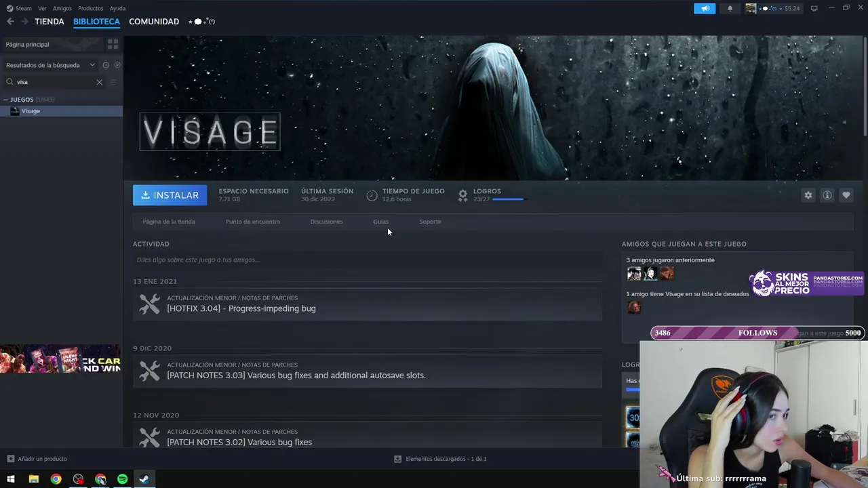This screenshot has height=488, width=868.
Task: Click wishlist friend's avatar
Action: (634, 307)
